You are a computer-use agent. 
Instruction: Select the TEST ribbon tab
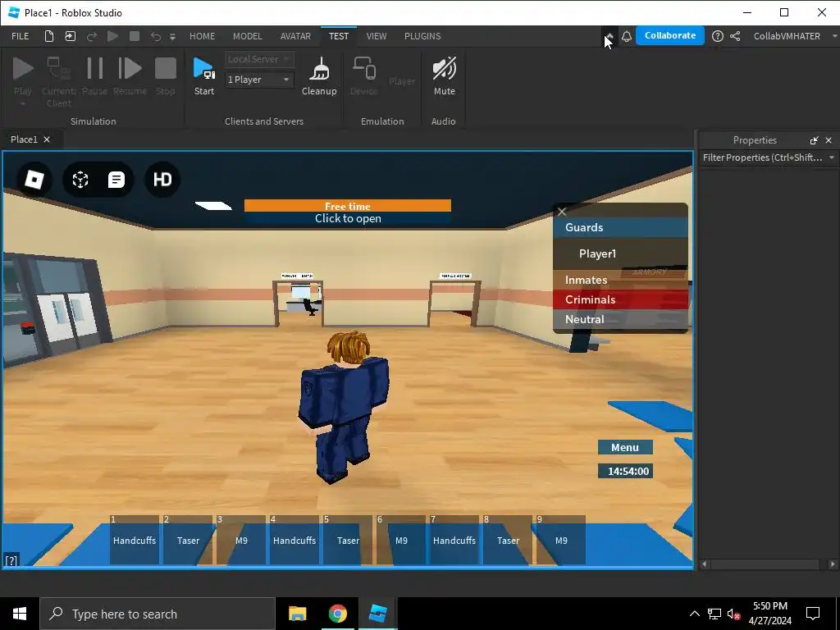(339, 36)
